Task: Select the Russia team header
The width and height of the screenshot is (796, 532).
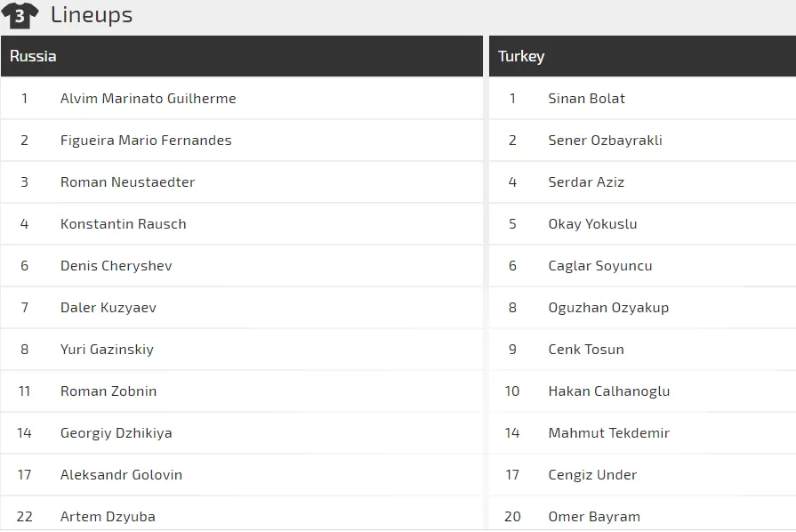Action: click(x=34, y=56)
